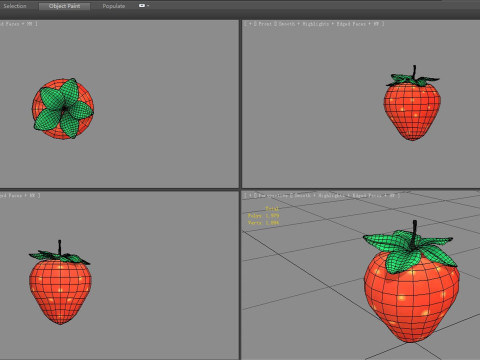Open the Front viewport view label menu

(265, 24)
